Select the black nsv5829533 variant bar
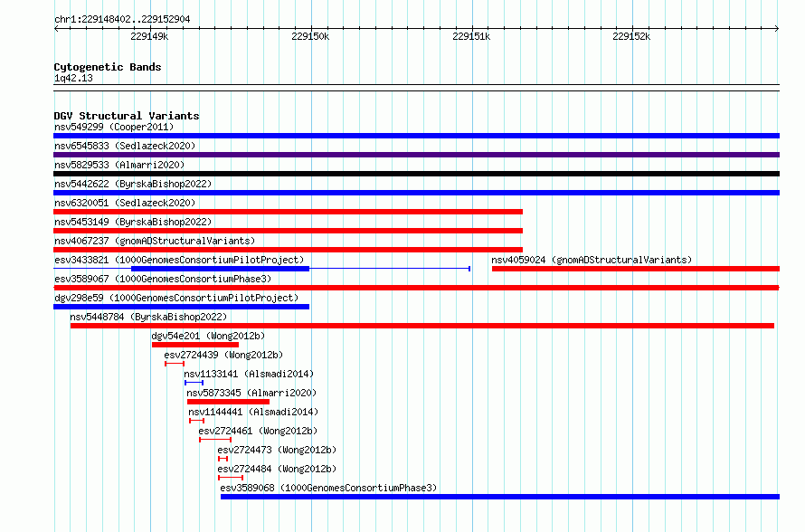This screenshot has height=532, width=805. (416, 174)
